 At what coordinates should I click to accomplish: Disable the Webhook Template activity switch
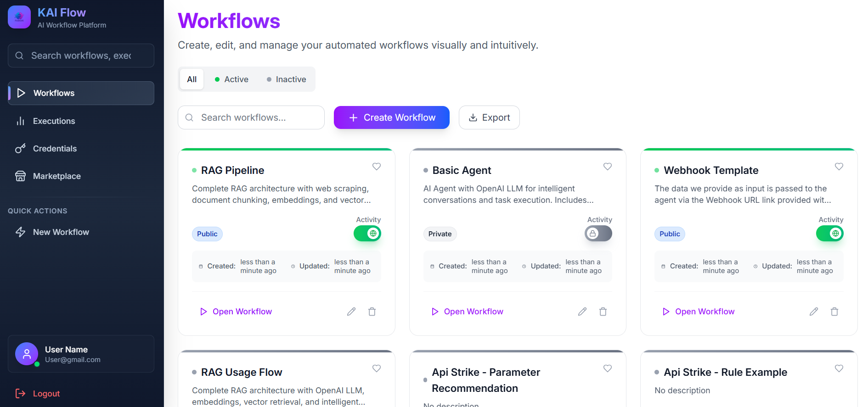pyautogui.click(x=829, y=233)
